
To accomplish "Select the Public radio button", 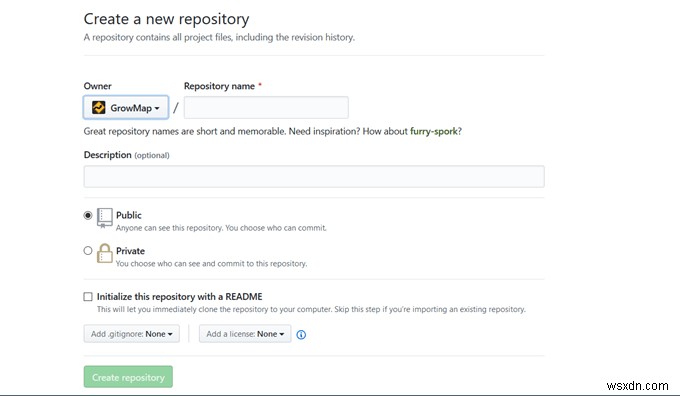I will [x=88, y=215].
